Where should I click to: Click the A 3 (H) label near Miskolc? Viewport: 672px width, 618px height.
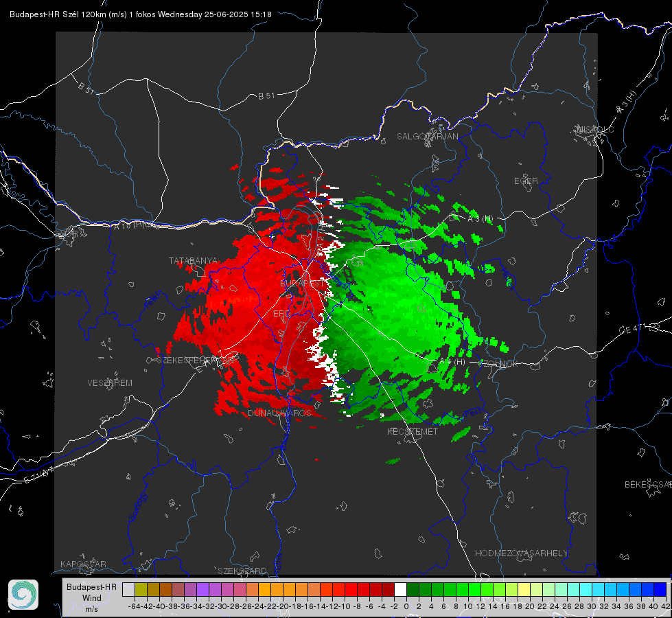[x=627, y=102]
